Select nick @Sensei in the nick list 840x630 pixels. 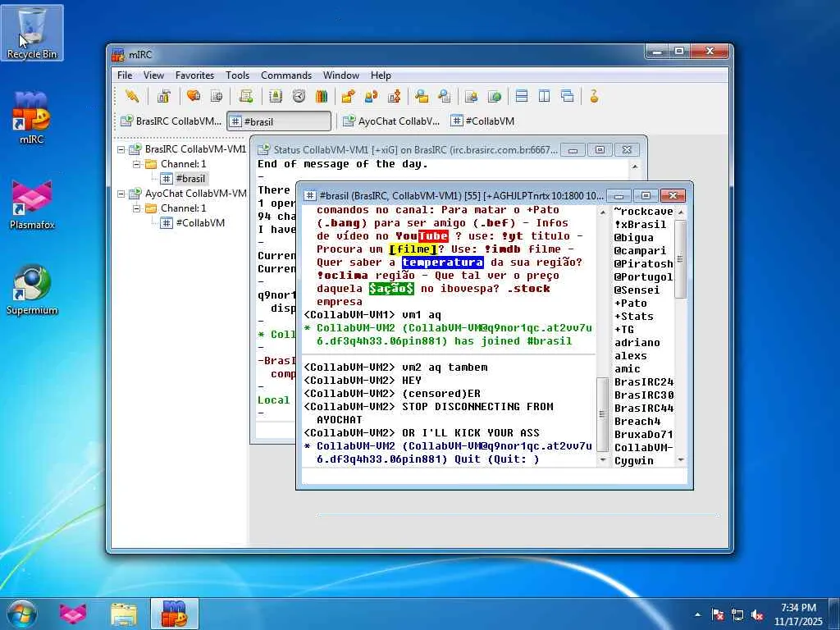[637, 290]
